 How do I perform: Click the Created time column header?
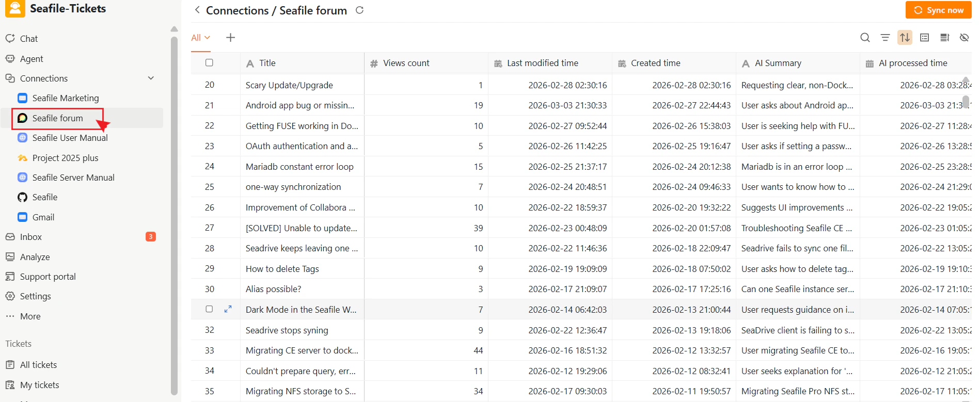pyautogui.click(x=674, y=63)
